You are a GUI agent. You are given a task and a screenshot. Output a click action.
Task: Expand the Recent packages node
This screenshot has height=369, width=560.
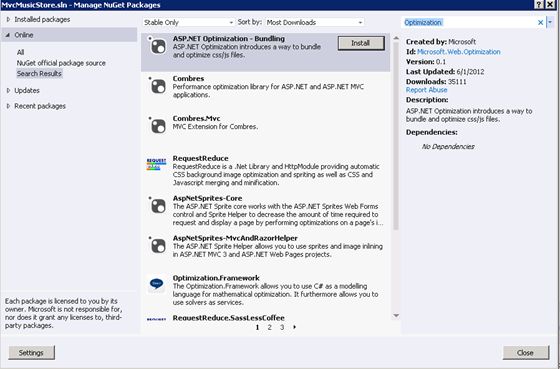point(9,106)
